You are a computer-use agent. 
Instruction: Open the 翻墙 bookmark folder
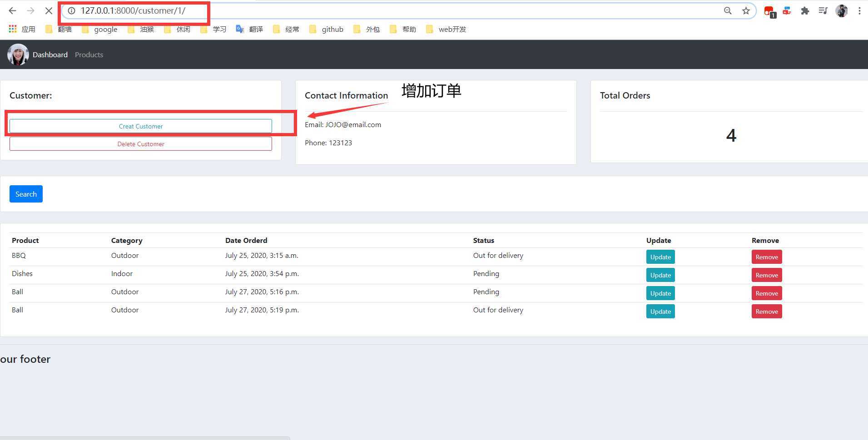click(x=59, y=29)
